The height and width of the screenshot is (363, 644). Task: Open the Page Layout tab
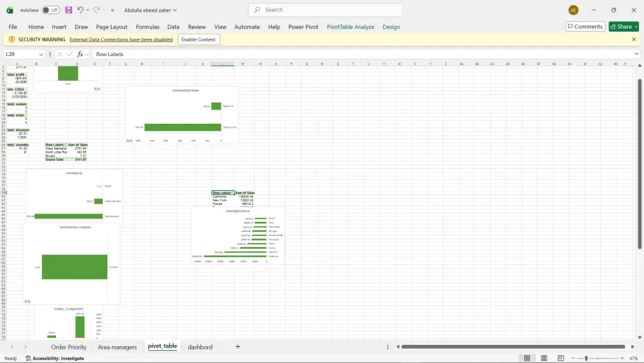(111, 26)
